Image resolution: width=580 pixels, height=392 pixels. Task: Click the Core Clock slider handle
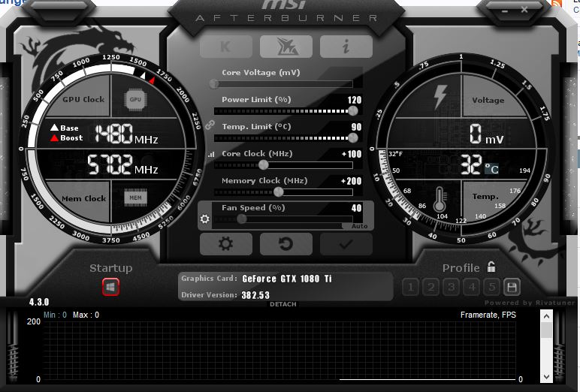(264, 165)
